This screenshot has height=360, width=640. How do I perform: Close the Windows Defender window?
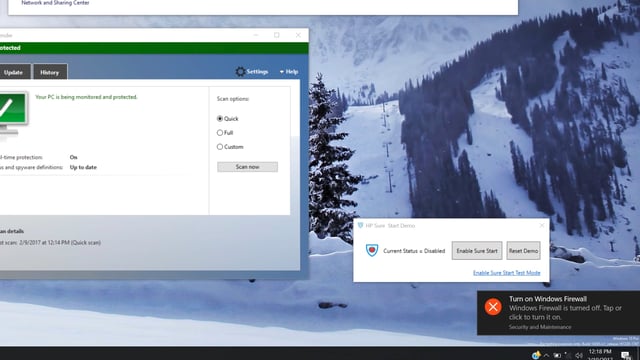pos(298,35)
